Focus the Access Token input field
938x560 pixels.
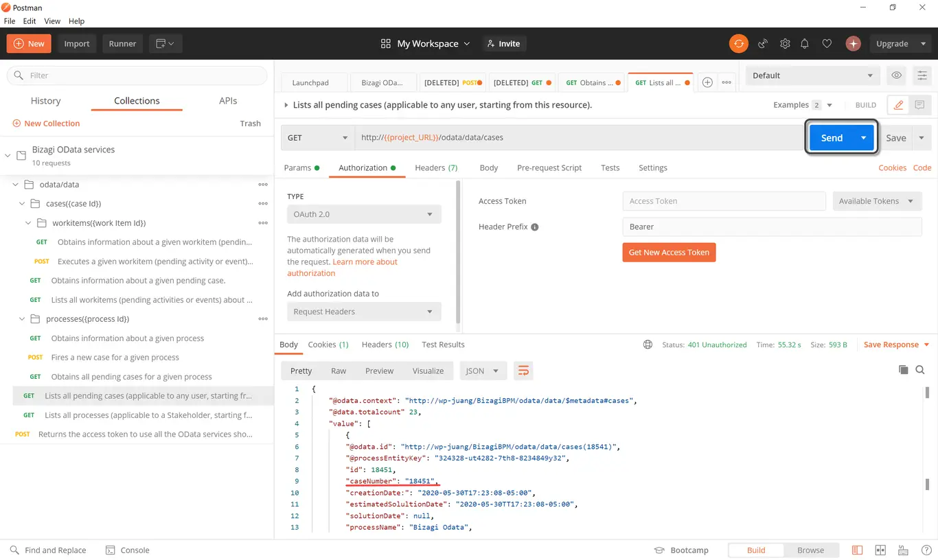point(724,201)
